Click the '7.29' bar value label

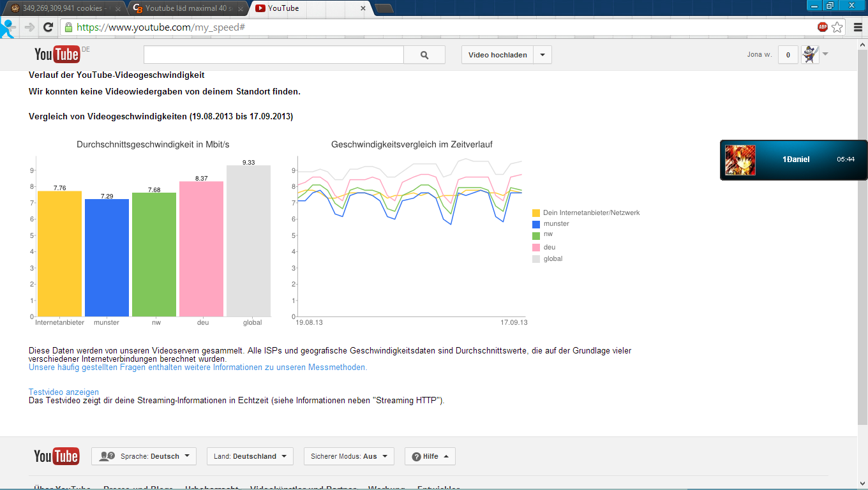coord(107,196)
